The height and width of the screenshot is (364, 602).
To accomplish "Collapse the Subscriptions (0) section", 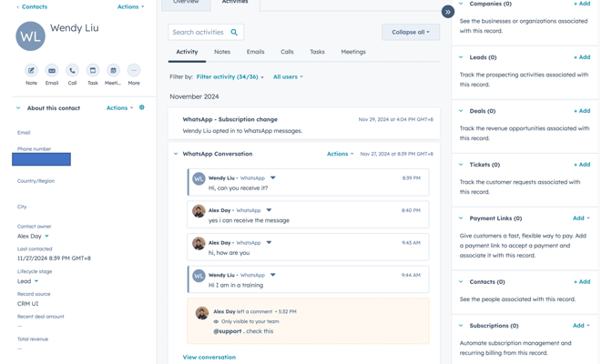I will (x=461, y=326).
